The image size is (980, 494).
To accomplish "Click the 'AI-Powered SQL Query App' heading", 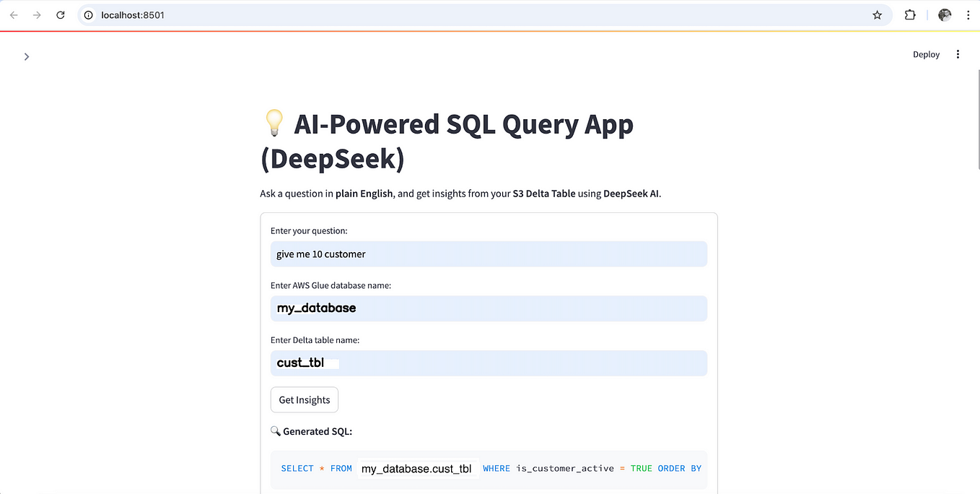I will [447, 141].
